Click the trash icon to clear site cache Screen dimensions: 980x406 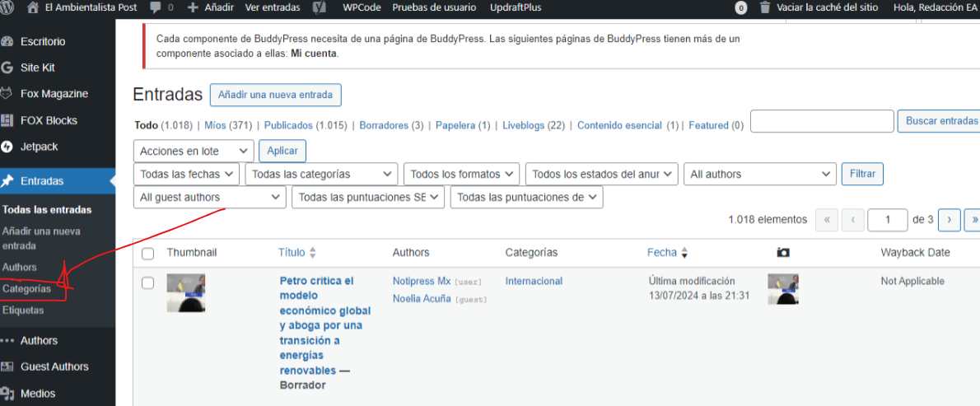765,7
